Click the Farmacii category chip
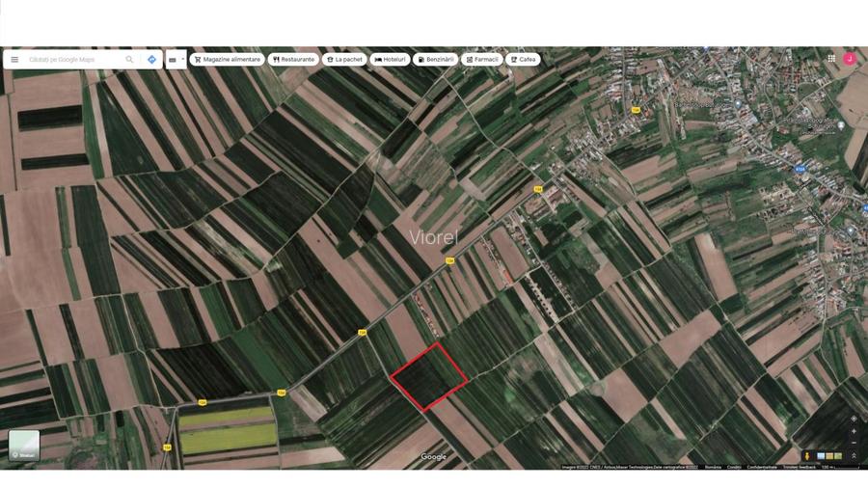868x488 pixels. click(482, 59)
